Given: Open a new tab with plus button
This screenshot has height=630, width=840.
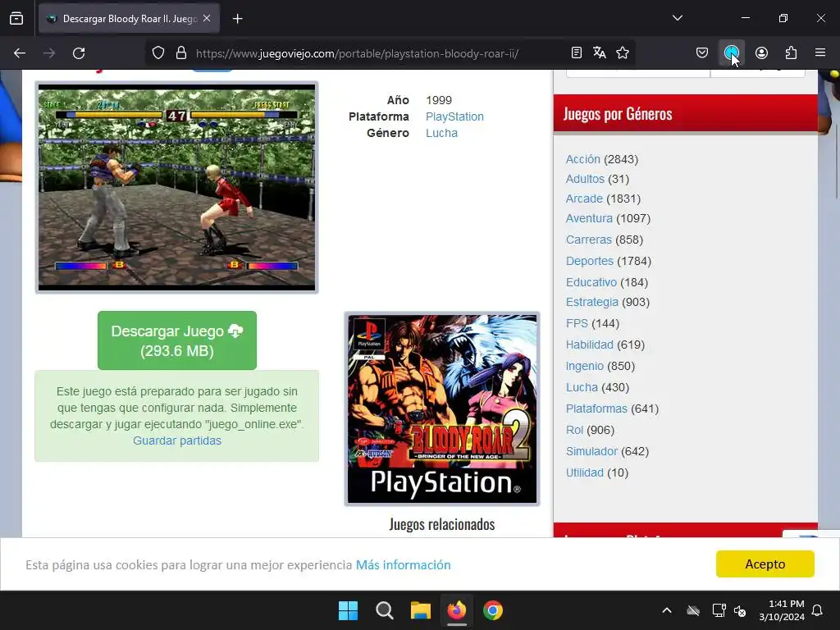Looking at the screenshot, I should [x=237, y=19].
